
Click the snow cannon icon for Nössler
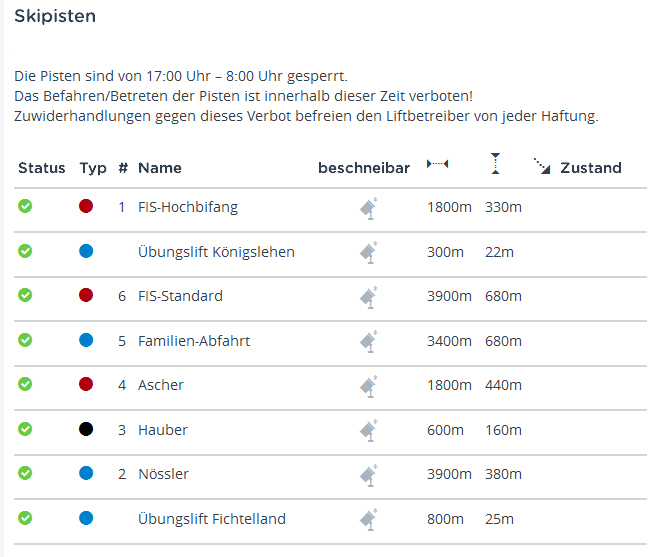pos(369,475)
